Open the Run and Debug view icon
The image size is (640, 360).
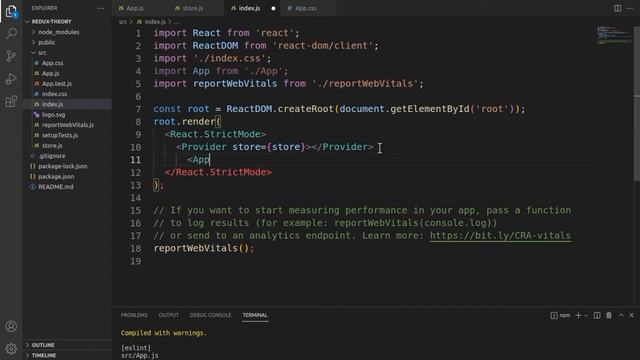click(x=11, y=79)
